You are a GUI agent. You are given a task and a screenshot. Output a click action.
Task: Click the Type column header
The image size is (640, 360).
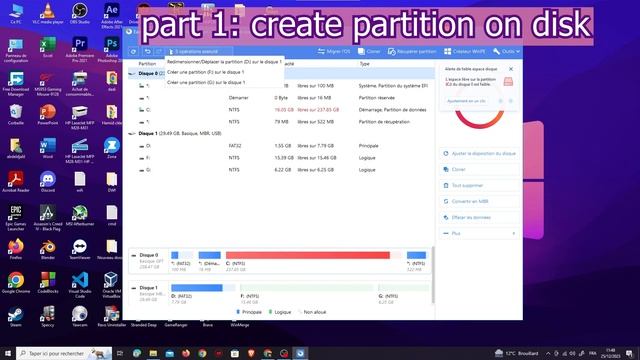(x=364, y=64)
